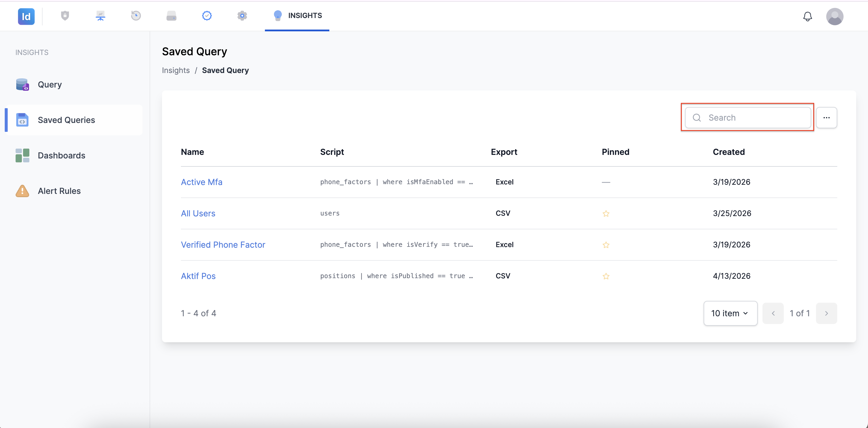This screenshot has width=868, height=428.
Task: Click CSV export for All Users
Action: coord(503,213)
